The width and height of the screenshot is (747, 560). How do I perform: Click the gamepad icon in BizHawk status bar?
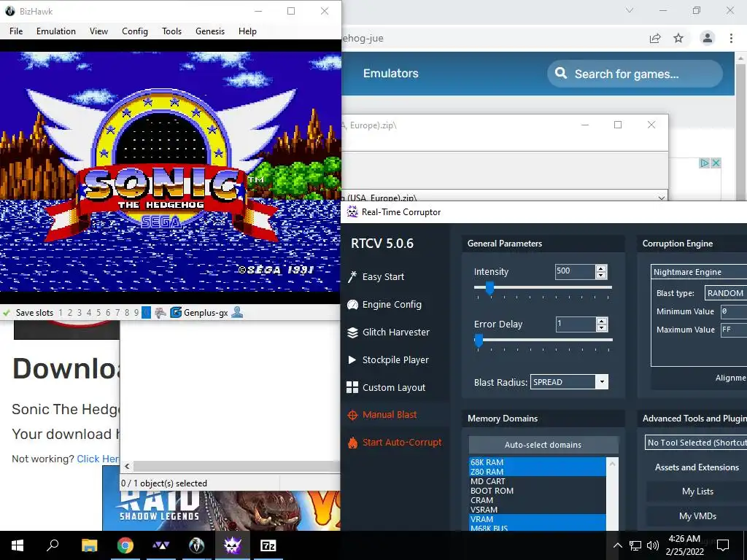pyautogui.click(x=160, y=313)
